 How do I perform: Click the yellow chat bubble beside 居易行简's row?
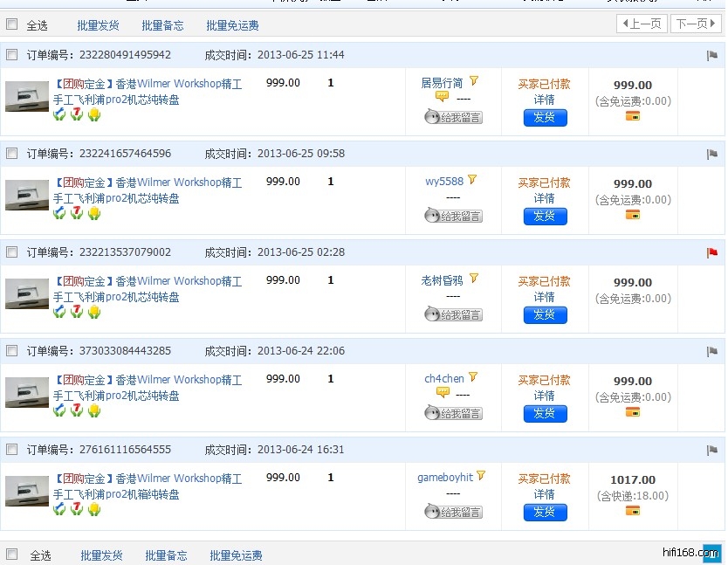coord(442,98)
